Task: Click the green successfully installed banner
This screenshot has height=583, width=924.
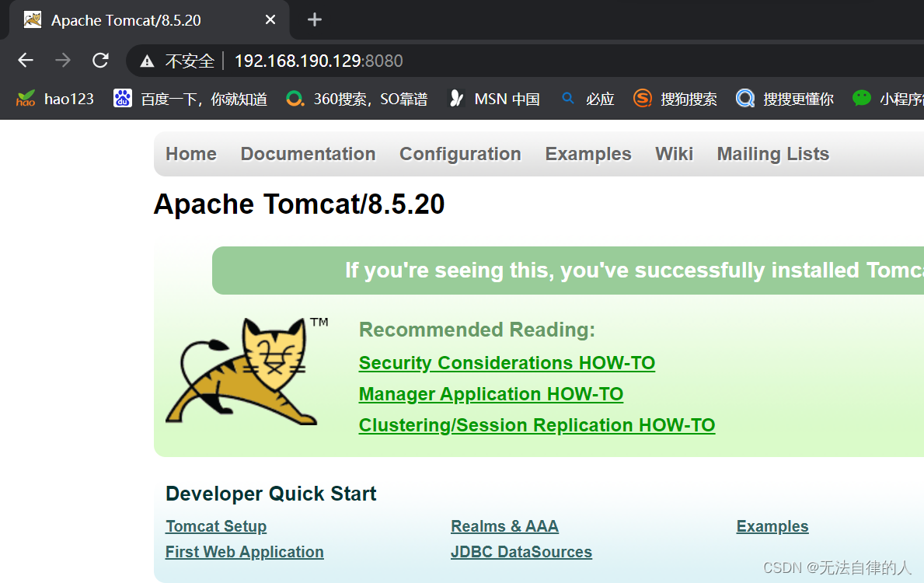Action: 568,271
